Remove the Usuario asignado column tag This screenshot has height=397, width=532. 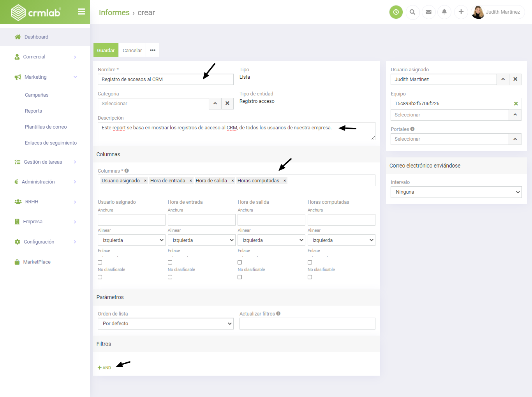(145, 181)
